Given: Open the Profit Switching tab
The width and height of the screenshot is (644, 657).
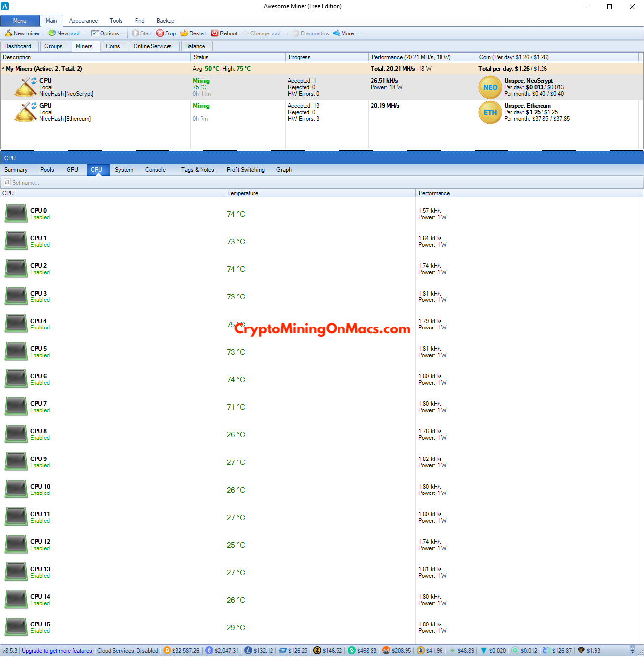Looking at the screenshot, I should pyautogui.click(x=245, y=170).
